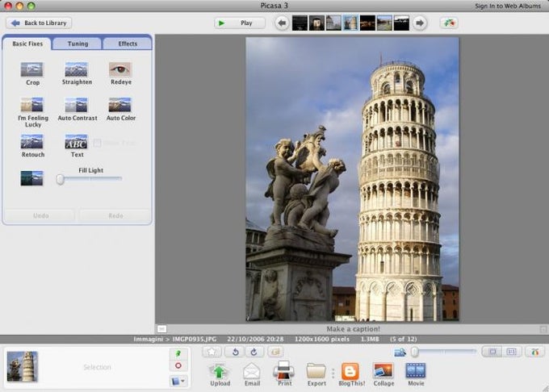Hold selected items with green pin
The height and width of the screenshot is (392, 549).
tap(178, 353)
